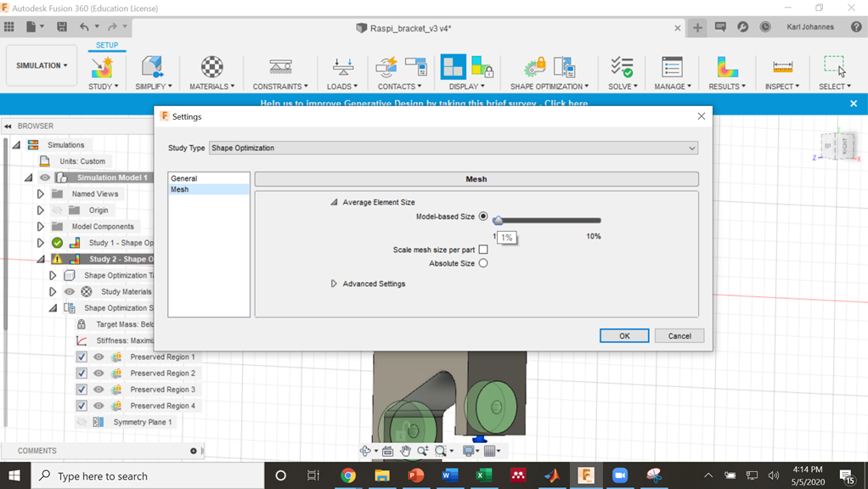Open the Karl Johannes account menu
Viewport: 868px width, 489px height.
click(810, 26)
